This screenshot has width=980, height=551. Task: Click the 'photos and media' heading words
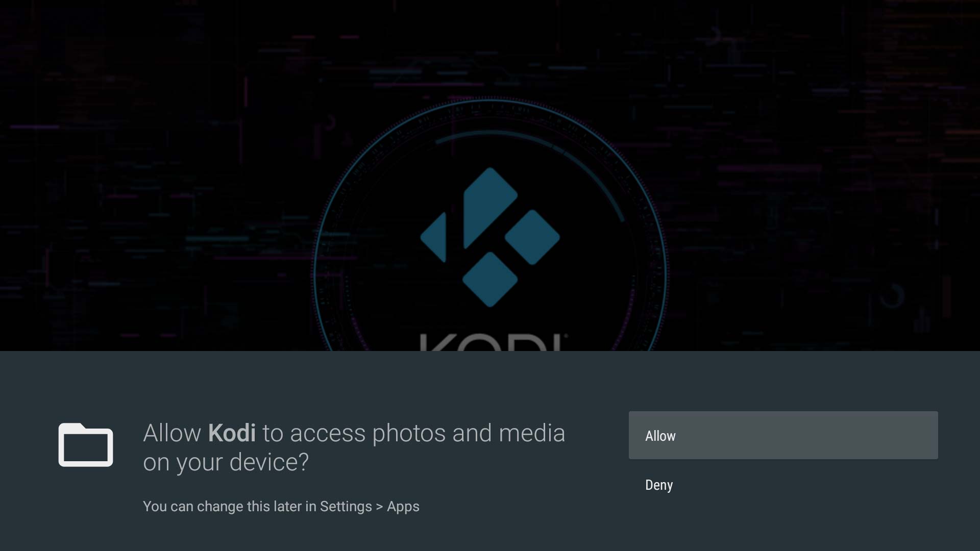click(x=469, y=434)
